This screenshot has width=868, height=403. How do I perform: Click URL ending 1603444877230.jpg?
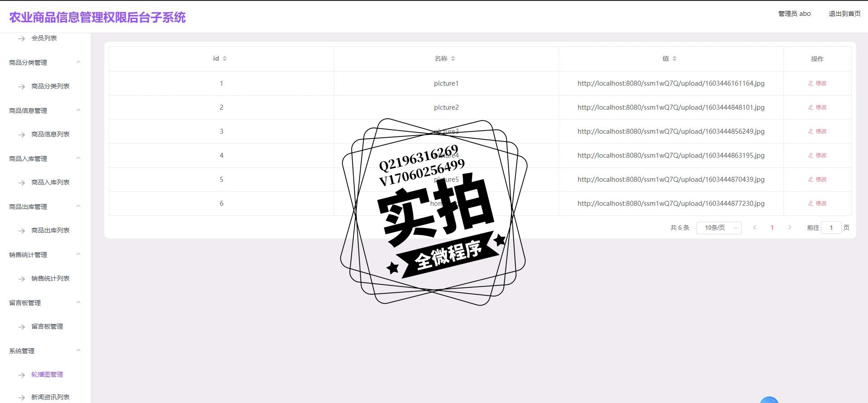pos(671,204)
